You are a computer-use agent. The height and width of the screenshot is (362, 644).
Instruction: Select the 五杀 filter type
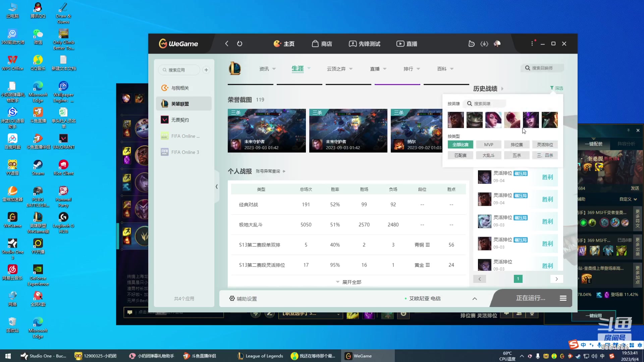coord(517,155)
